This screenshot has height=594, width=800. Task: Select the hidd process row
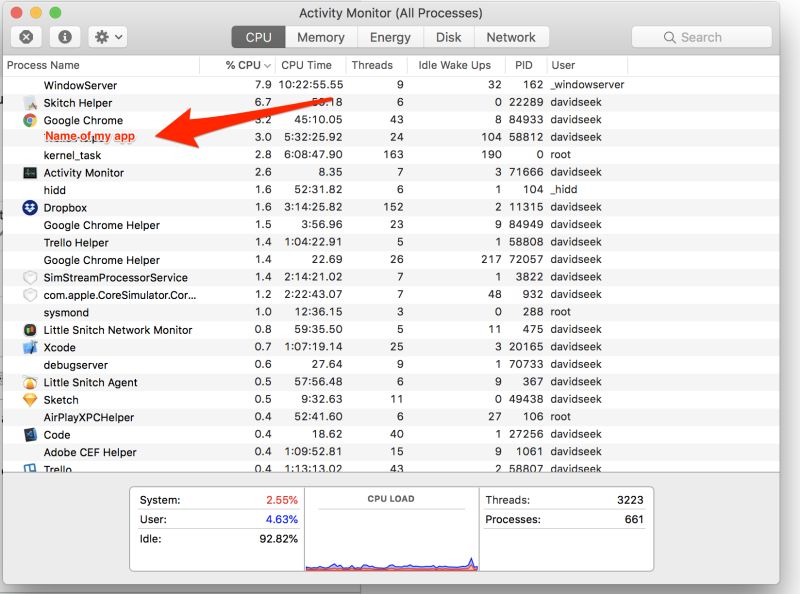(391, 190)
